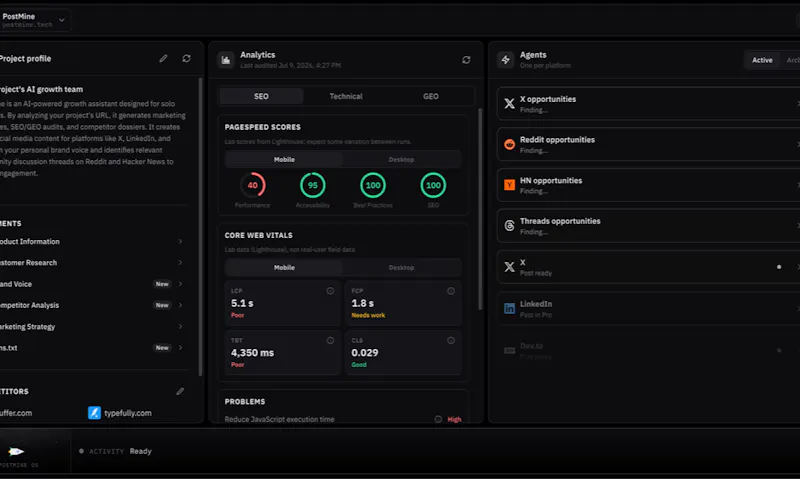Click the Dev.to agent row
This screenshot has width=800, height=479.
pos(648,350)
